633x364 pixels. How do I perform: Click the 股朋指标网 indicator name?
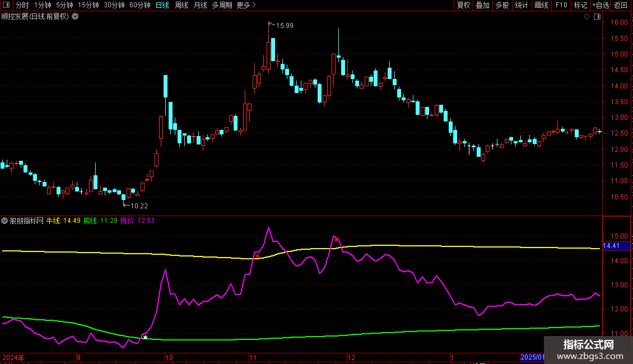point(27,221)
